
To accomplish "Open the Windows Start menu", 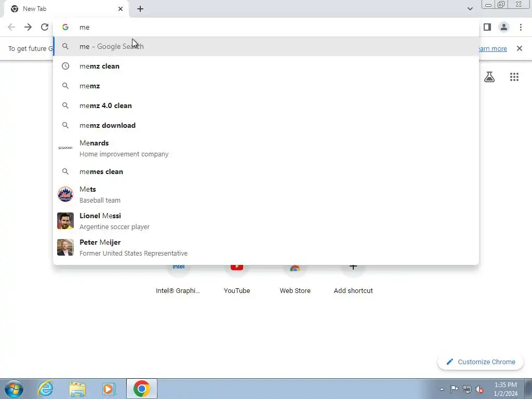I will pyautogui.click(x=14, y=389).
